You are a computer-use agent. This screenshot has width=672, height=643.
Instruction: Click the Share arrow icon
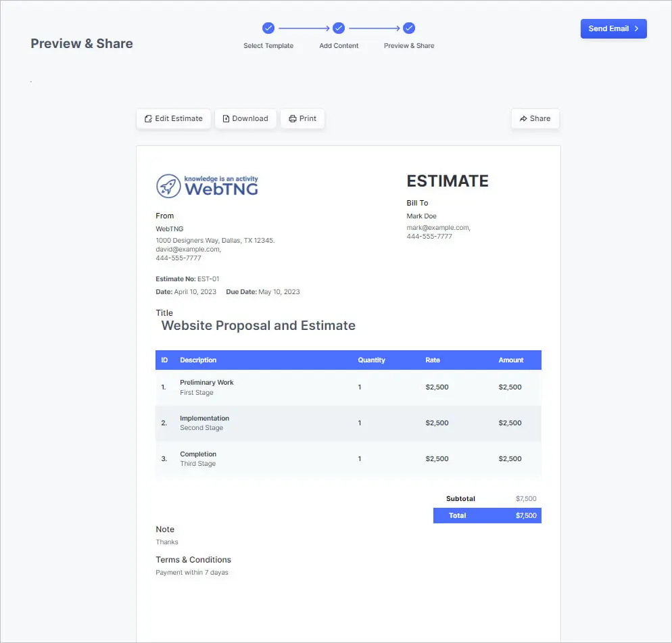[x=523, y=118]
